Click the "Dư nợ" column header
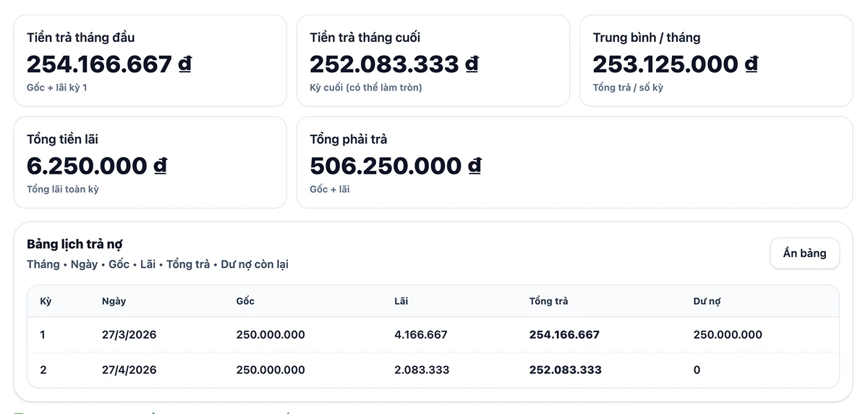 707,301
